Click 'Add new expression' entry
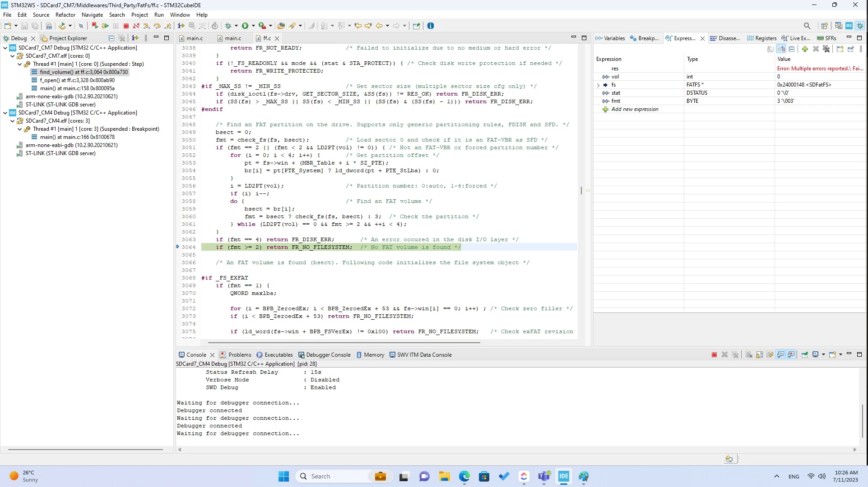 click(635, 109)
